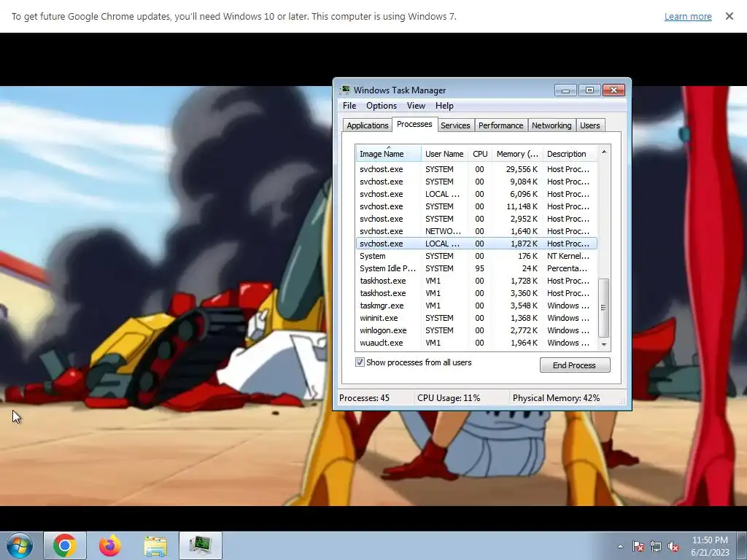
Task: Open Windows Explorer folder icon in taskbar
Action: (155, 545)
